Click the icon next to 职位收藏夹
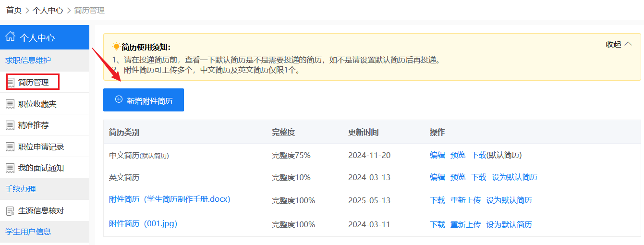Image resolution: width=644 pixels, height=245 pixels. pyautogui.click(x=10, y=104)
